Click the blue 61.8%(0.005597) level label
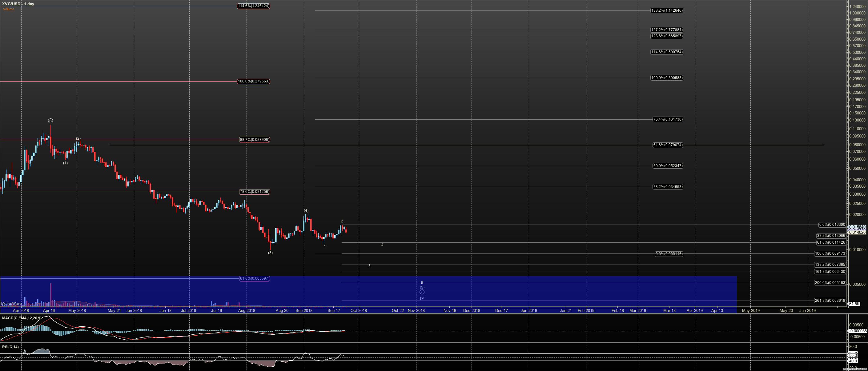868x371 pixels. coord(255,278)
